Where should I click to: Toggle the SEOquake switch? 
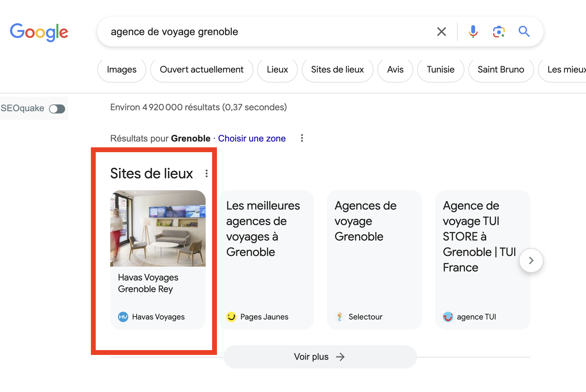57,109
